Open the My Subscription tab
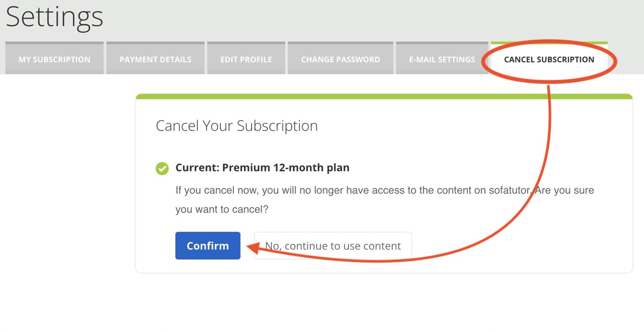Screen dimensions: 644x332 coord(54,59)
